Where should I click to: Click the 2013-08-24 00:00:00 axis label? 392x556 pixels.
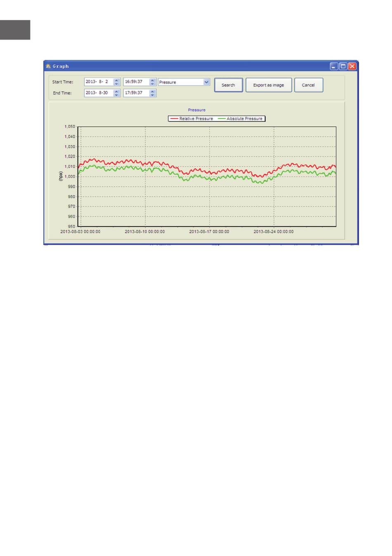274,232
